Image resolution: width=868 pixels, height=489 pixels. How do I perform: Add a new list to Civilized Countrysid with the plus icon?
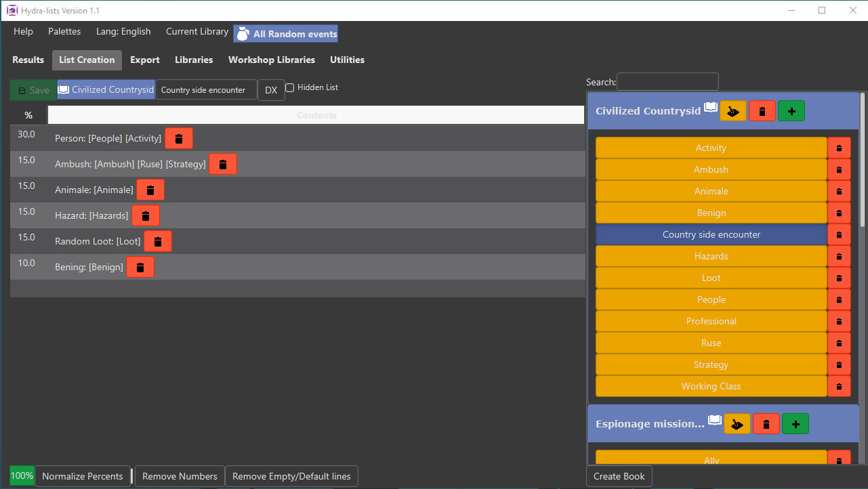tap(791, 110)
